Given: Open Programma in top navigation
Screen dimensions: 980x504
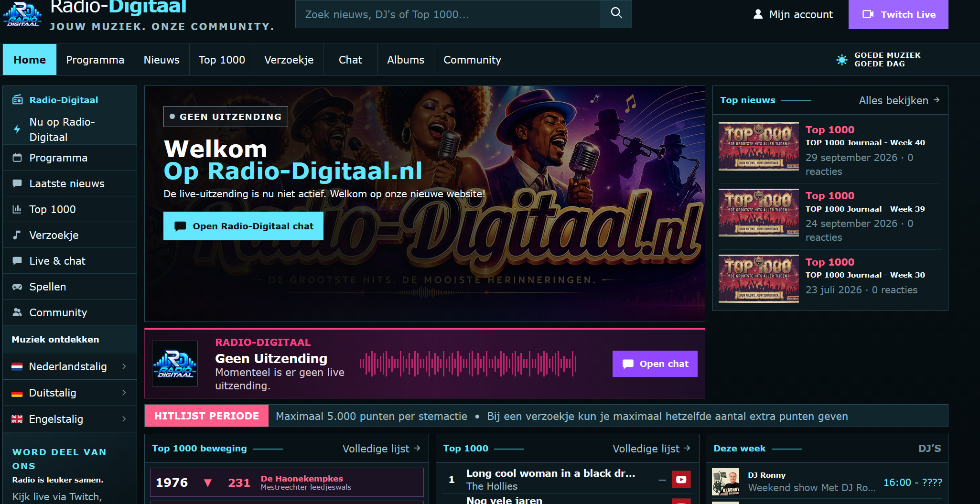Looking at the screenshot, I should point(95,60).
